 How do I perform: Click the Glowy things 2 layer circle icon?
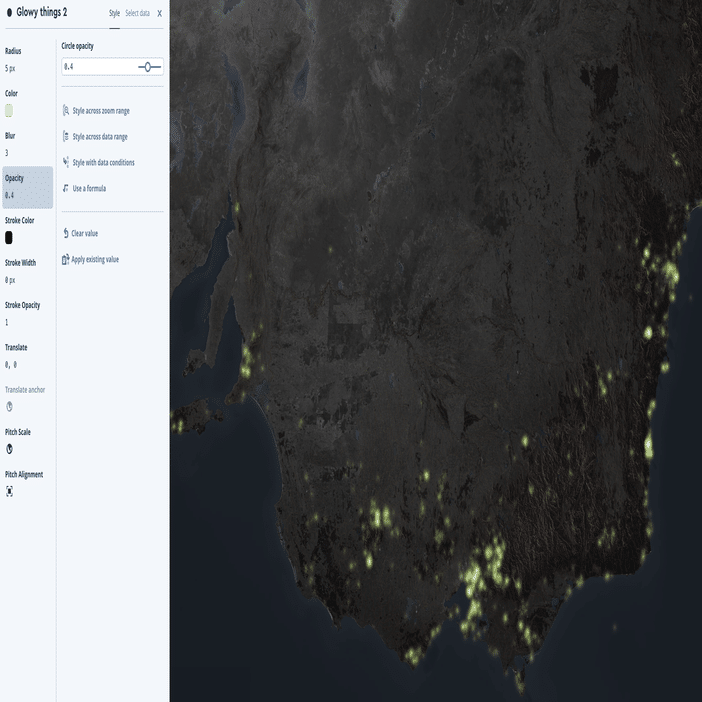coord(9,13)
